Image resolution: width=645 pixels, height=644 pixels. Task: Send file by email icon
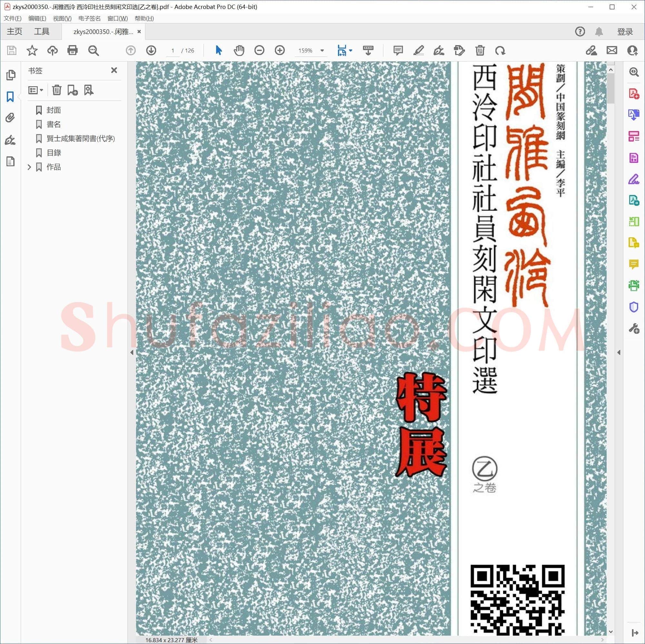(612, 50)
